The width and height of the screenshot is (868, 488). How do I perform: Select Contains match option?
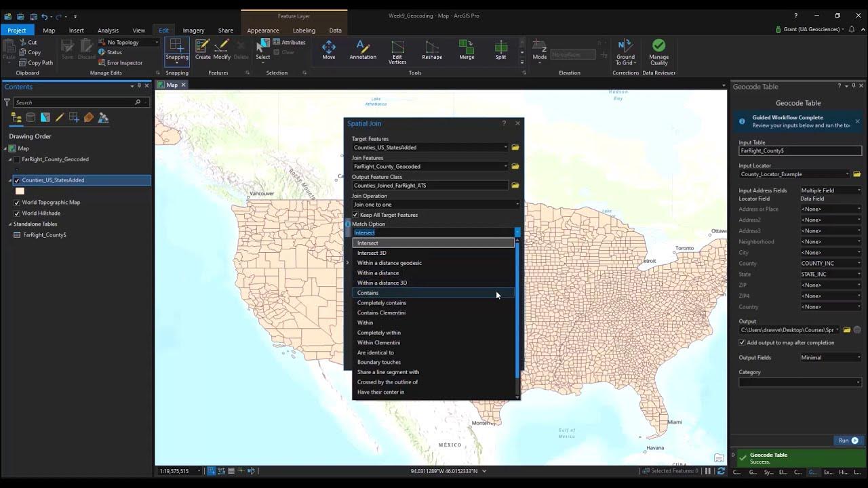coord(433,293)
